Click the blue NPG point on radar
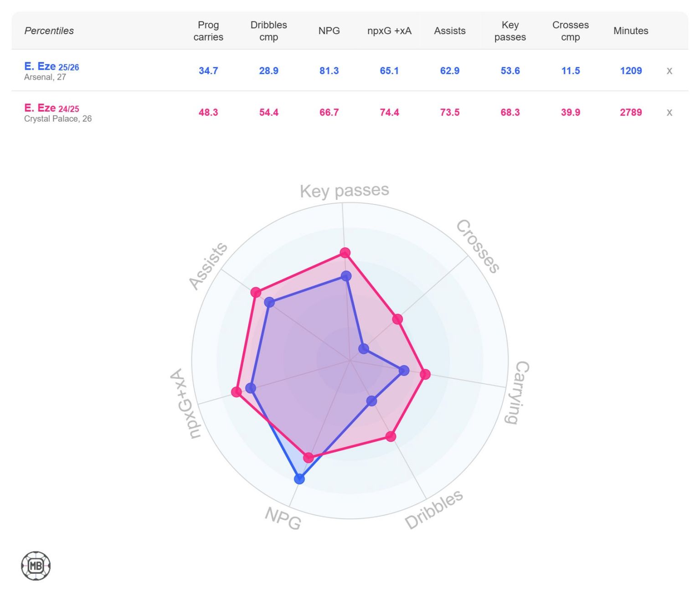 point(299,479)
